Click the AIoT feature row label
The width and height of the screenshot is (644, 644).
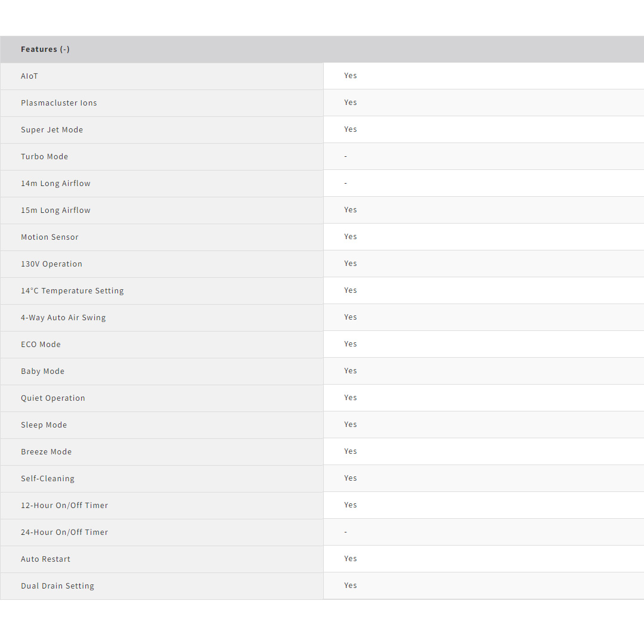[29, 76]
